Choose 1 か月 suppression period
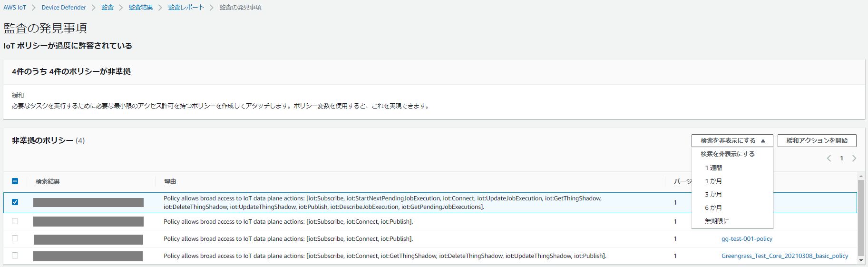868x267 pixels. click(x=713, y=181)
